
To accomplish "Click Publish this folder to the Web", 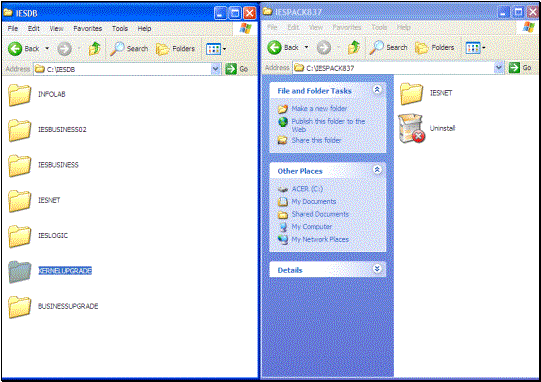I will click(x=328, y=125).
